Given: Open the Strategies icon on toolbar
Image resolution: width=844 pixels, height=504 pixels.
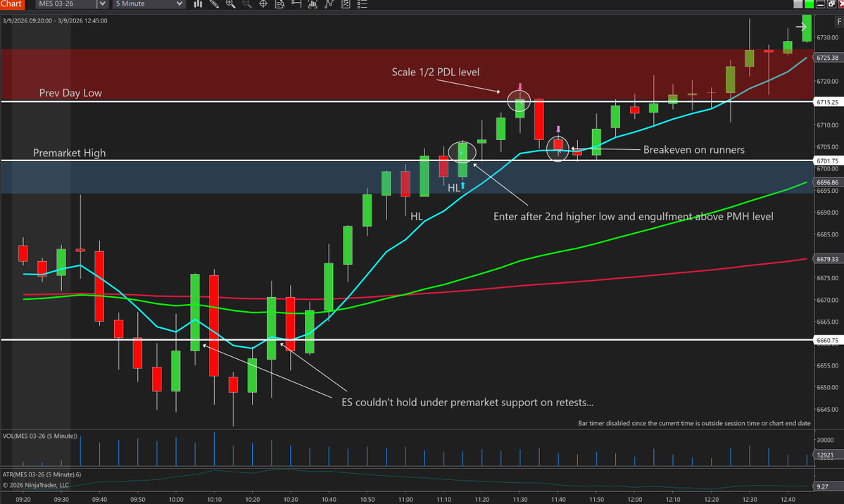Looking at the screenshot, I should [329, 4].
